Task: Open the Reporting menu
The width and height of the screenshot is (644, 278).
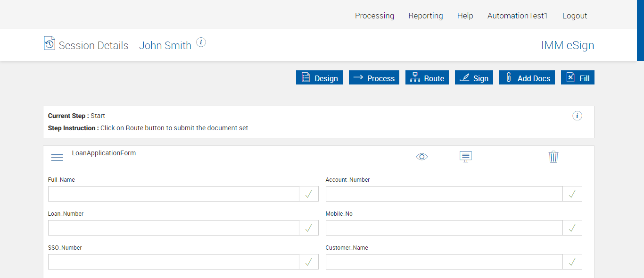Action: click(x=426, y=16)
